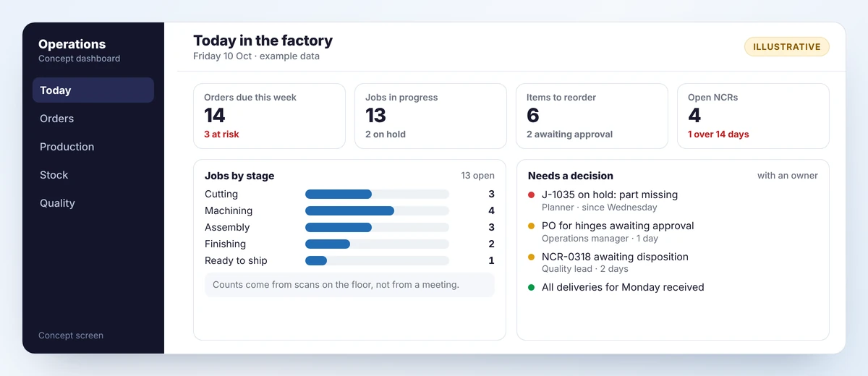Click the '13 open' count text
This screenshot has width=868, height=376.
click(478, 176)
